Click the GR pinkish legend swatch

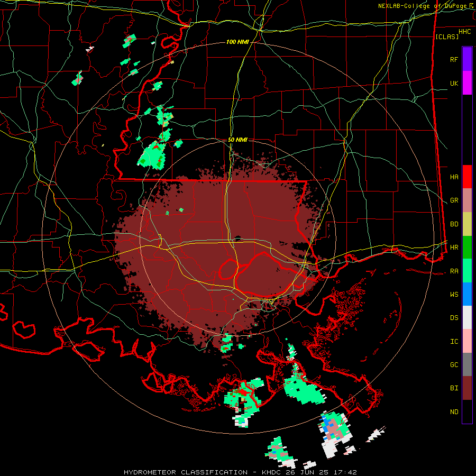coord(467,200)
